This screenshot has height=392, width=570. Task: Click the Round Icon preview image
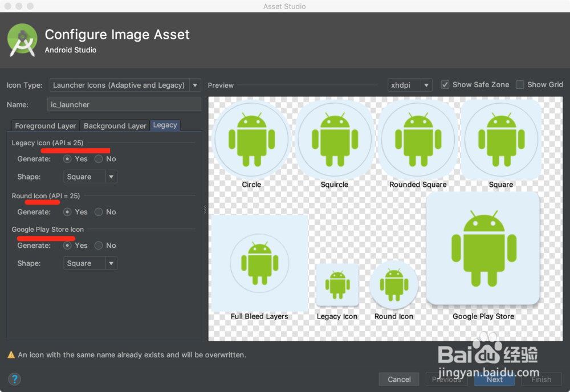pyautogui.click(x=394, y=285)
